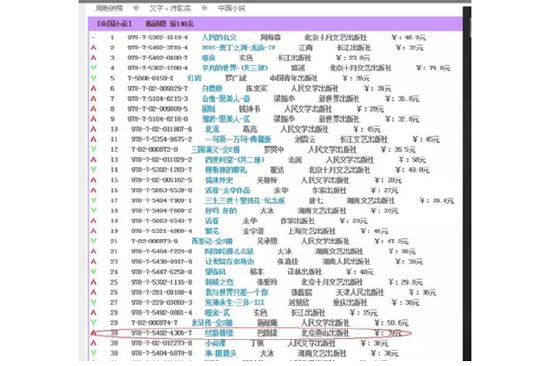Click author name 周梅森
This screenshot has height=366, width=550.
[271, 37]
